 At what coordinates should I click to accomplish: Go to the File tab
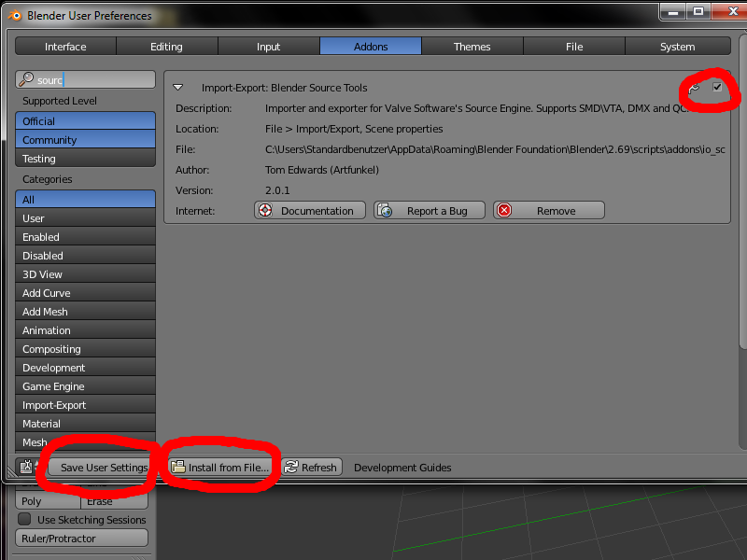574,47
